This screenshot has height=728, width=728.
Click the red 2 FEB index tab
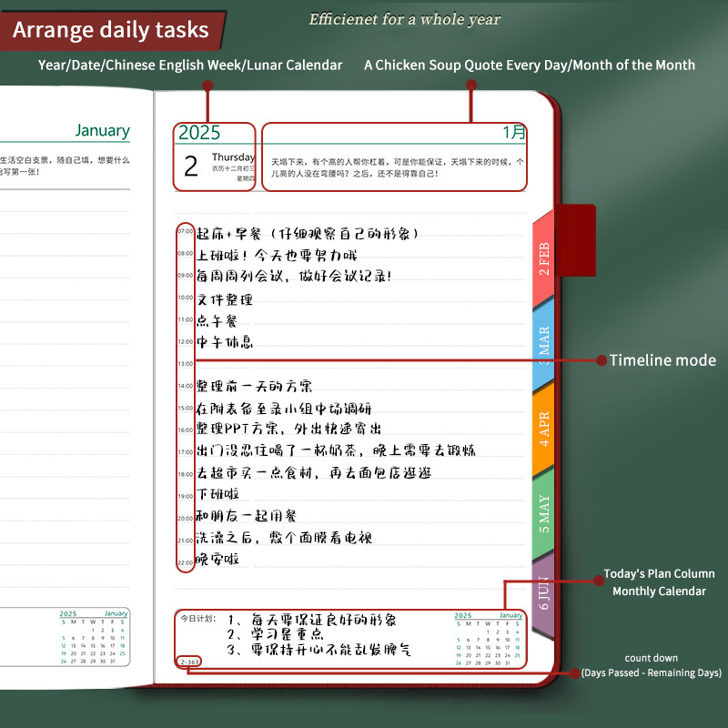(x=544, y=259)
